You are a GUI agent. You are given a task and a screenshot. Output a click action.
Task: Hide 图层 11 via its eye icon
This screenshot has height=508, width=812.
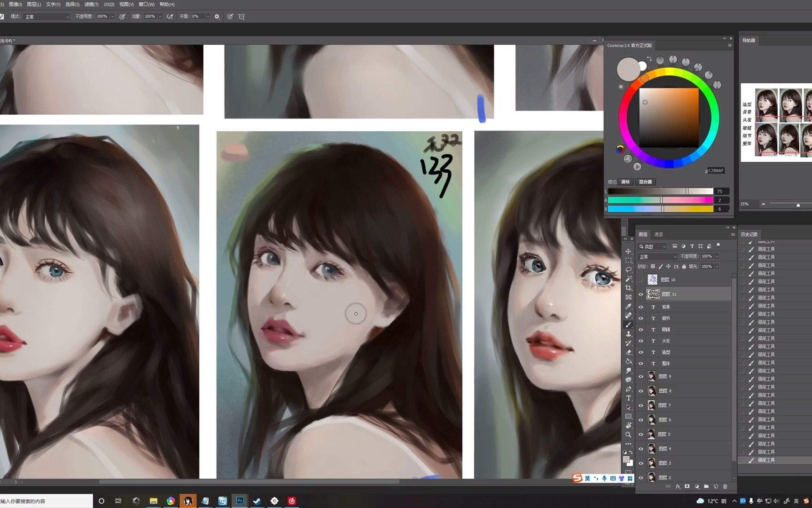pyautogui.click(x=641, y=294)
